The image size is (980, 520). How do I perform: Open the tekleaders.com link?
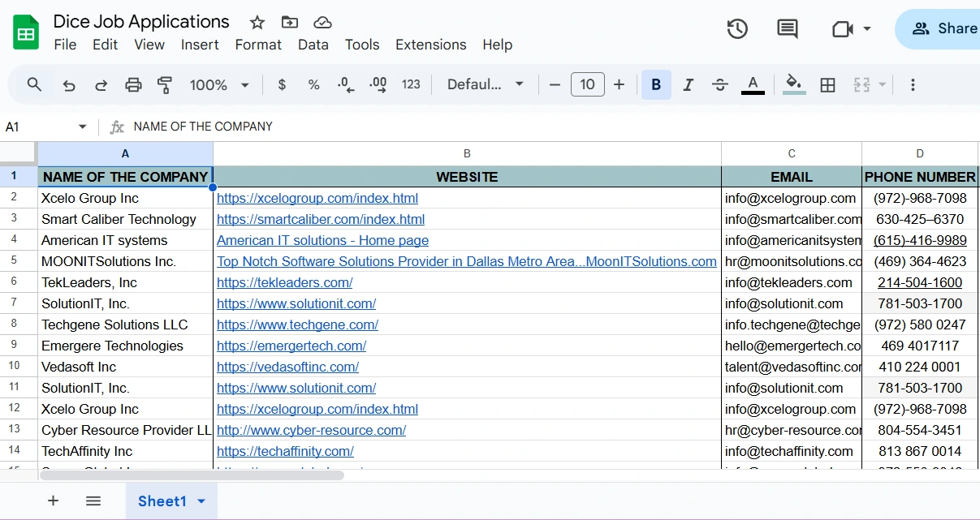point(284,282)
